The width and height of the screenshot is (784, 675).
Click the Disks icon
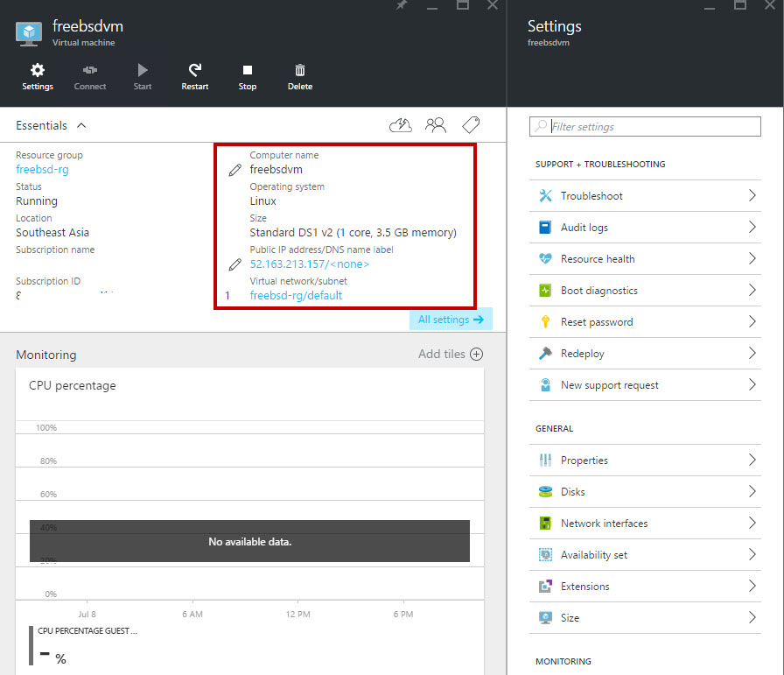545,491
